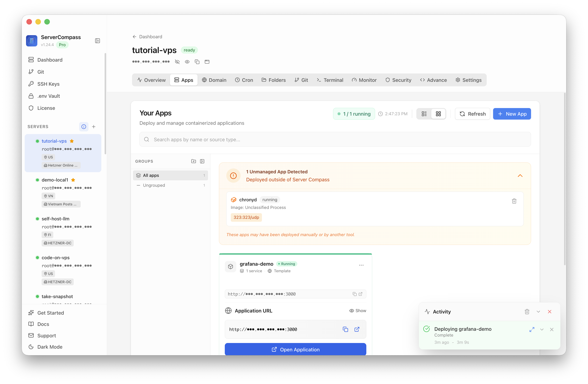Dismiss Deploying grafana-demo activity item
588x384 pixels.
(552, 329)
